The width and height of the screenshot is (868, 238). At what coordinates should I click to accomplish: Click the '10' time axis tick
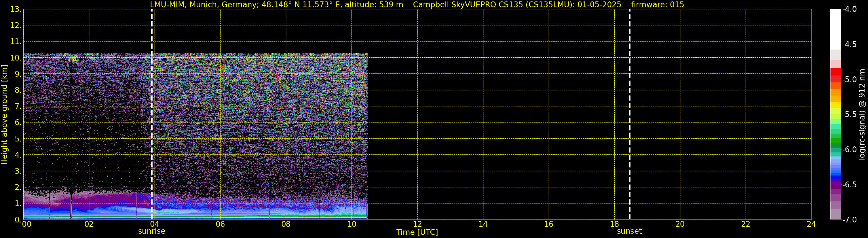point(352,224)
